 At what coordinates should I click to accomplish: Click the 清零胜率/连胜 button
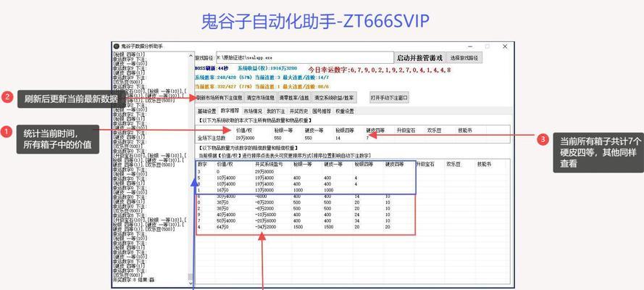[293, 98]
